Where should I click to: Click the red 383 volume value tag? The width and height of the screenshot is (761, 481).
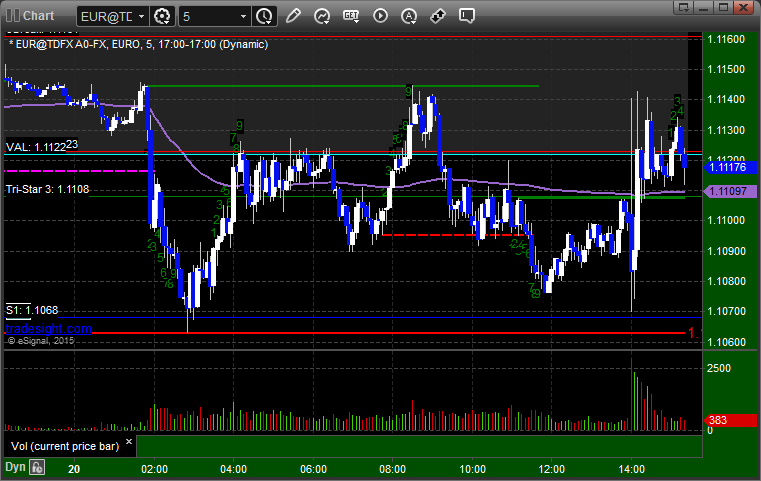coord(730,420)
